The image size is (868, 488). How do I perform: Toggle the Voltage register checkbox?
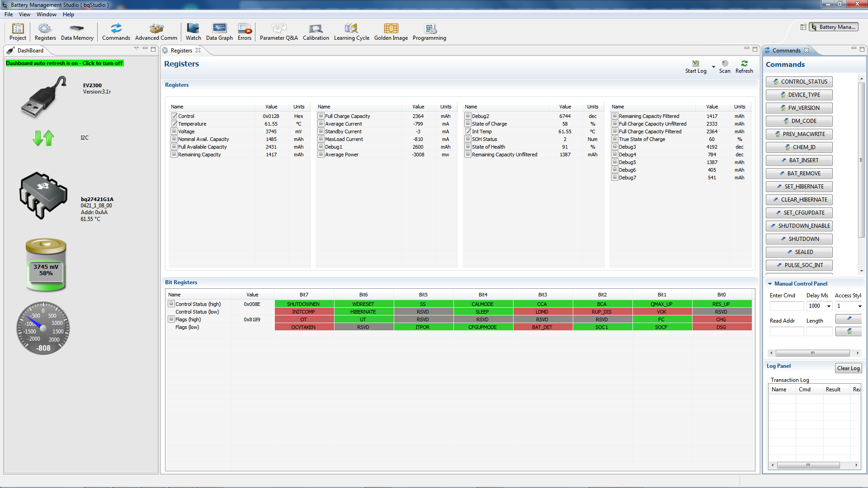point(174,131)
